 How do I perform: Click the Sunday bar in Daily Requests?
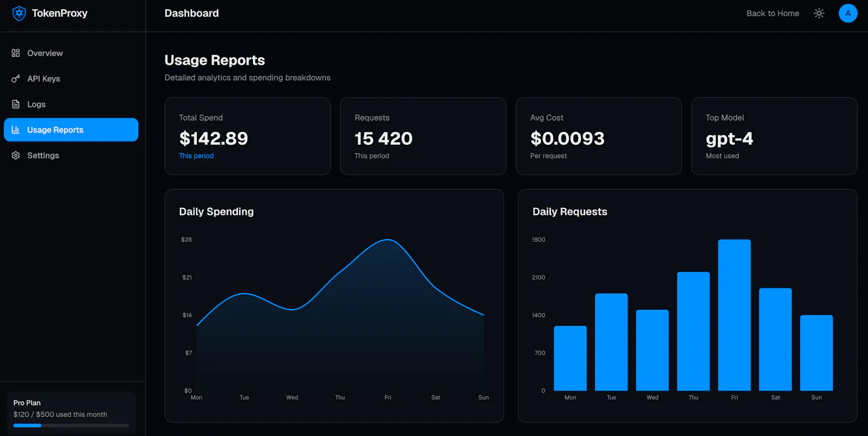(816, 353)
